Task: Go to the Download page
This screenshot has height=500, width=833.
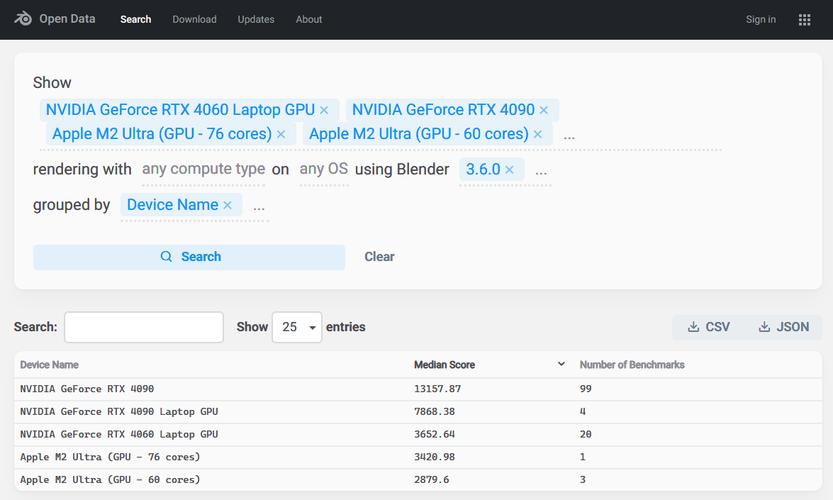Action: (x=194, y=19)
